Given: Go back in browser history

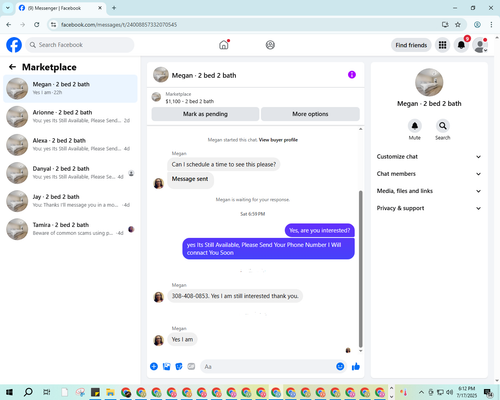Looking at the screenshot, I should point(9,25).
